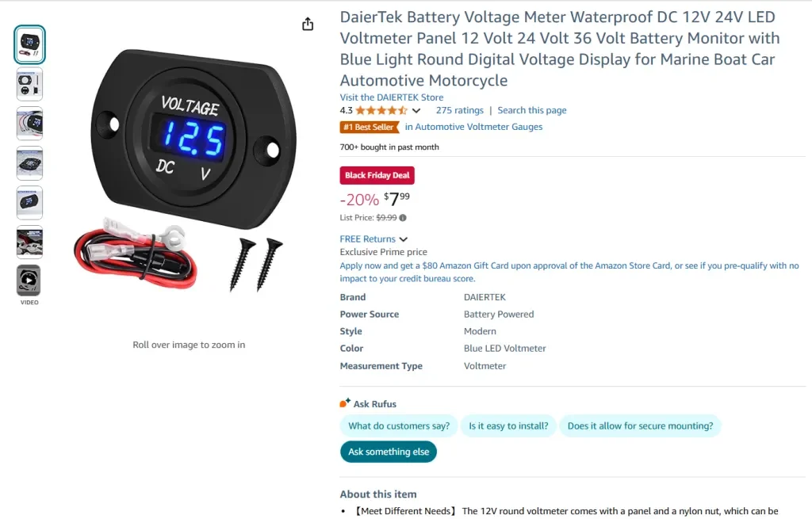This screenshot has height=519, width=812.
Task: Expand the star rating dropdown chevron
Action: pyautogui.click(x=416, y=111)
